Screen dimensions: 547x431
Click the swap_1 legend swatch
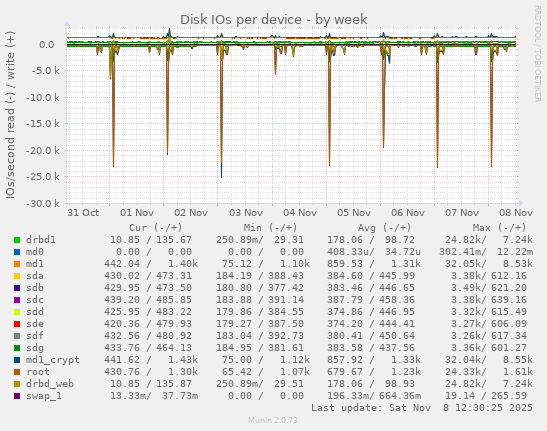click(17, 396)
